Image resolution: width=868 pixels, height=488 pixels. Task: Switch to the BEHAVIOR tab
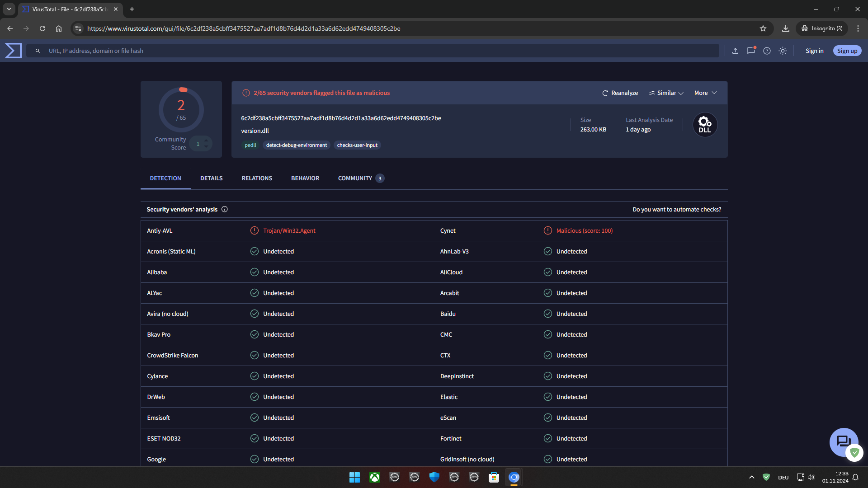tap(305, 178)
